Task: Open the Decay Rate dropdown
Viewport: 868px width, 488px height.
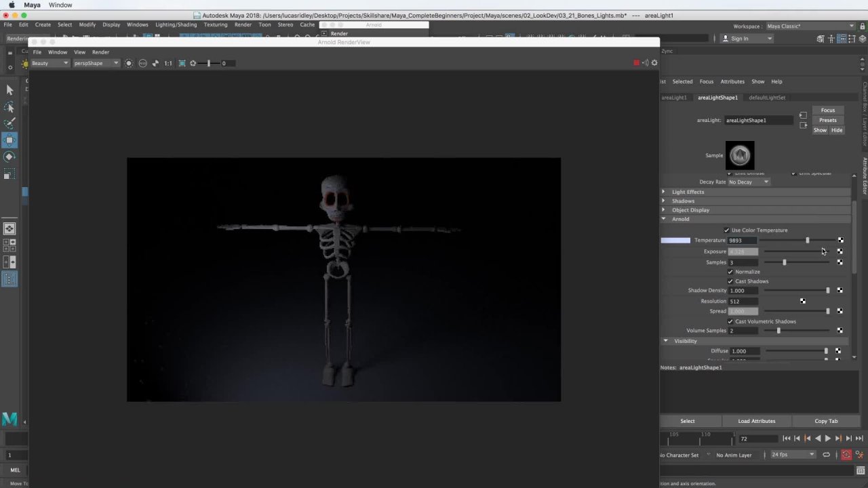Action: pyautogui.click(x=749, y=182)
